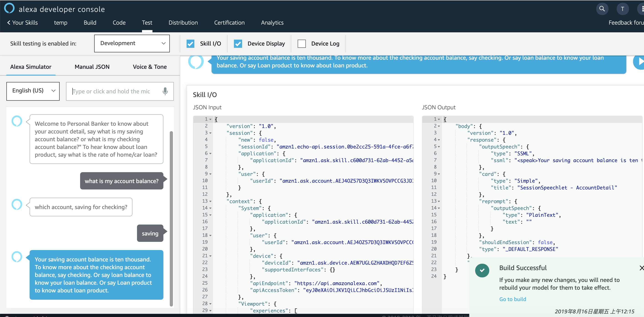
Task: Click the large Alexa avatar in top response banner
Action: (196, 61)
